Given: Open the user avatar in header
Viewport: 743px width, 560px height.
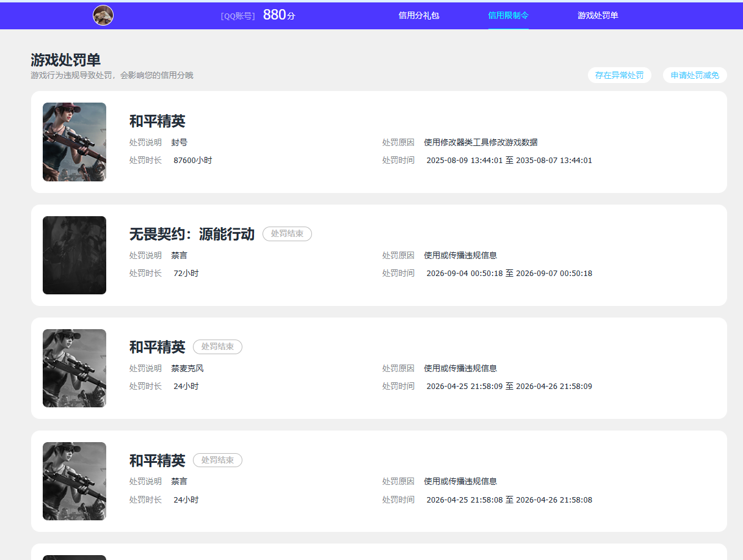Looking at the screenshot, I should (x=103, y=15).
